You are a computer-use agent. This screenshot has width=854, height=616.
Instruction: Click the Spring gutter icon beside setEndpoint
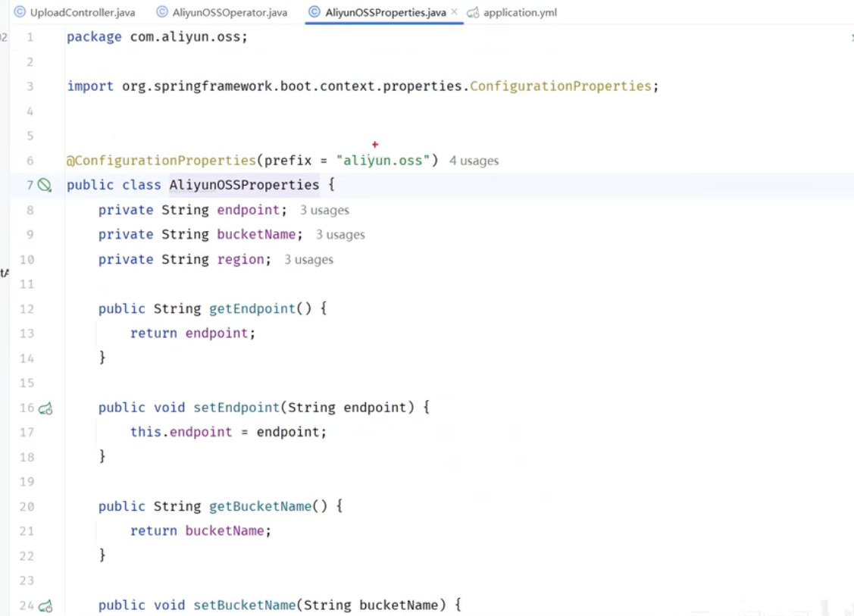pos(45,408)
